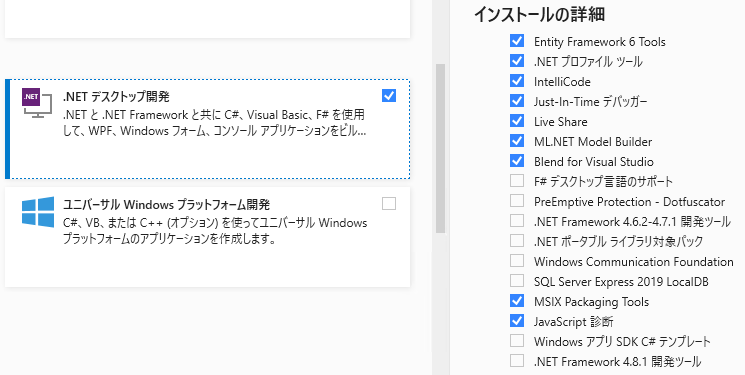Enable F# デスクトップ言語のサポート checkbox

(x=517, y=181)
